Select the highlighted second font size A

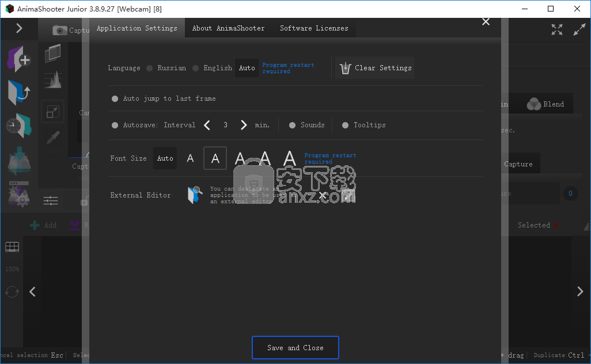215,158
